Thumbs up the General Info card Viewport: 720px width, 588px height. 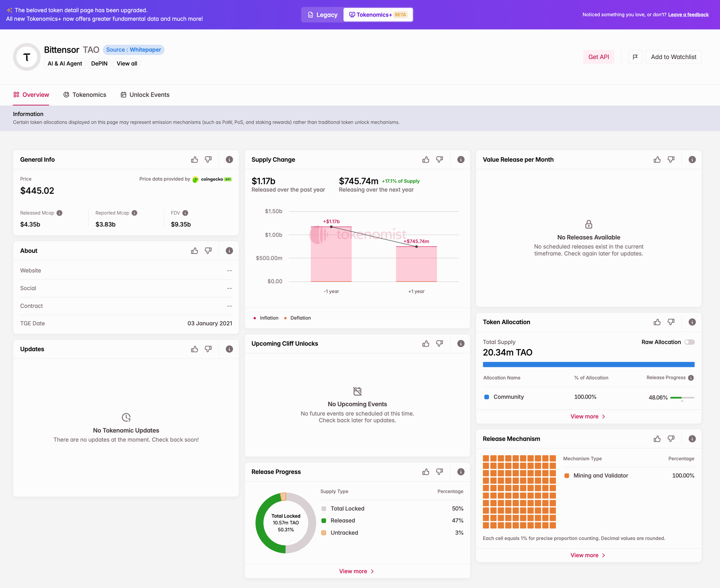point(194,160)
